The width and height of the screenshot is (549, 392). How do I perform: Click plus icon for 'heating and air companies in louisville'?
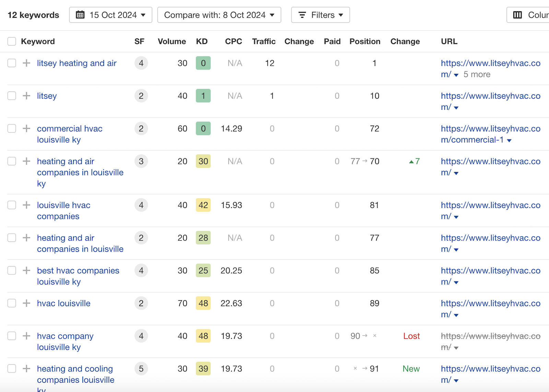(26, 238)
